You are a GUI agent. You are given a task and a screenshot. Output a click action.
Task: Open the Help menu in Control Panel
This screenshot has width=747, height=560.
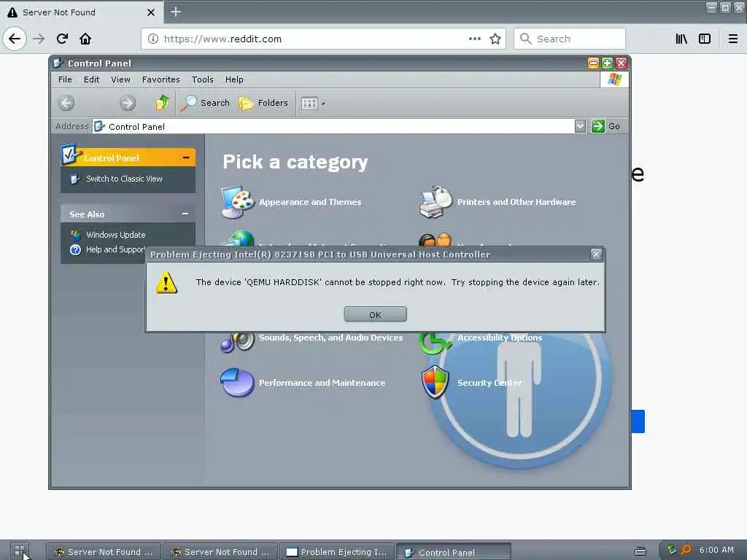coord(234,79)
